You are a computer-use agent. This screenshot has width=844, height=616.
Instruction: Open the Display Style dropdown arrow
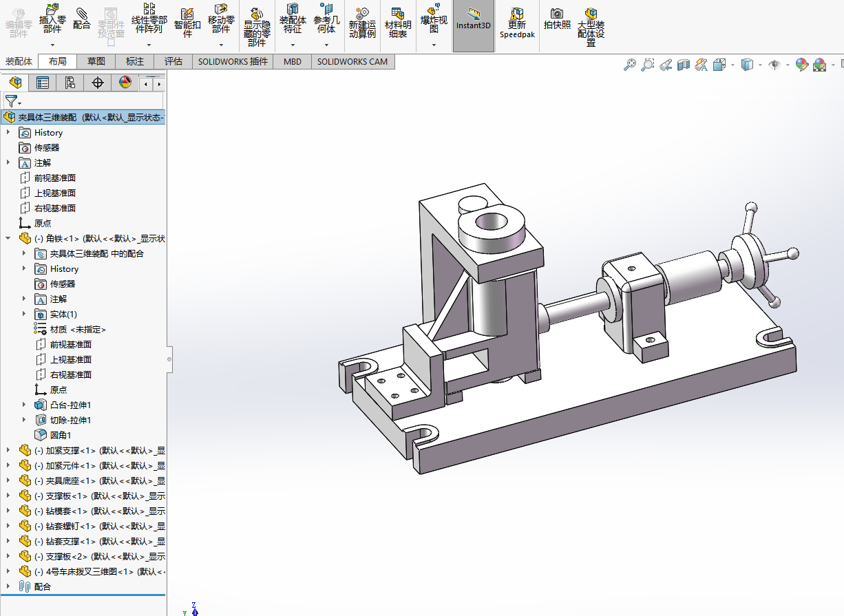[760, 65]
